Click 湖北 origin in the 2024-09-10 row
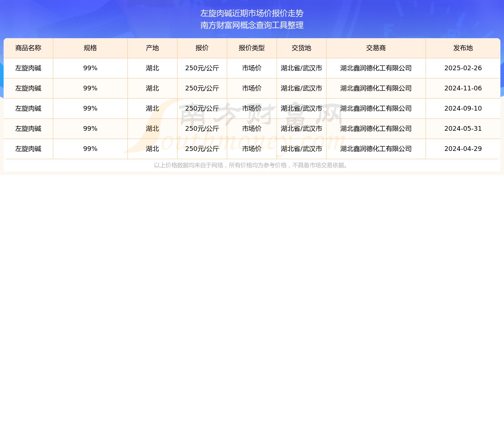Screen dimensions: 504x434 point(153,108)
